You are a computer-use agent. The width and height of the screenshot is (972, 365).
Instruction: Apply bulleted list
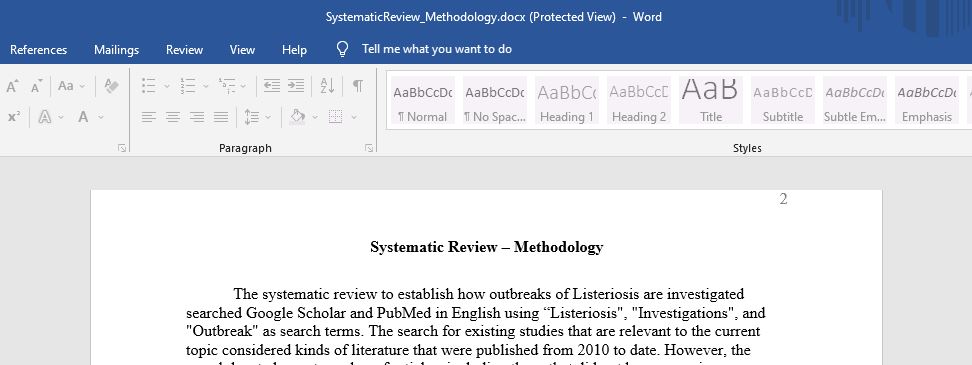(148, 86)
